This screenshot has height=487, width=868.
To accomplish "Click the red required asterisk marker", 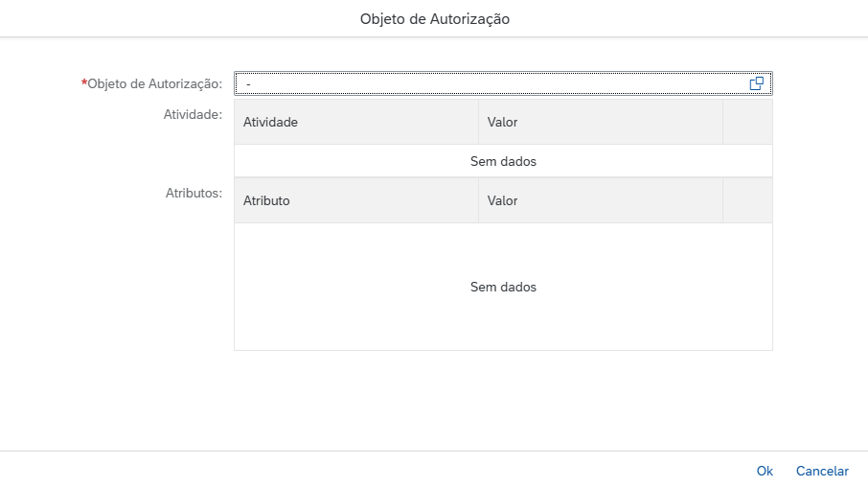I will (84, 83).
